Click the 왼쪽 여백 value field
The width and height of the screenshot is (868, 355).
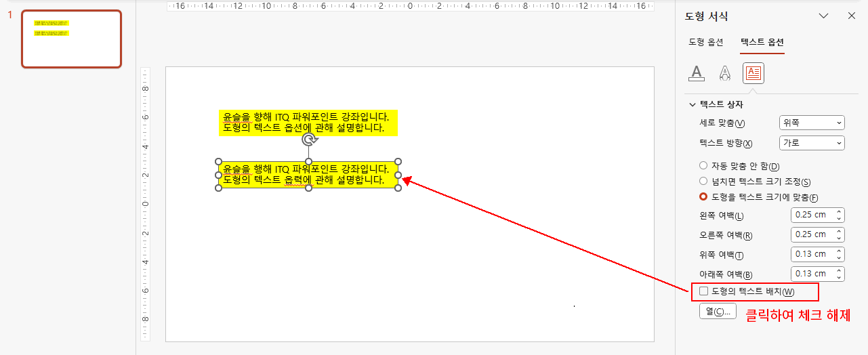tap(812, 215)
